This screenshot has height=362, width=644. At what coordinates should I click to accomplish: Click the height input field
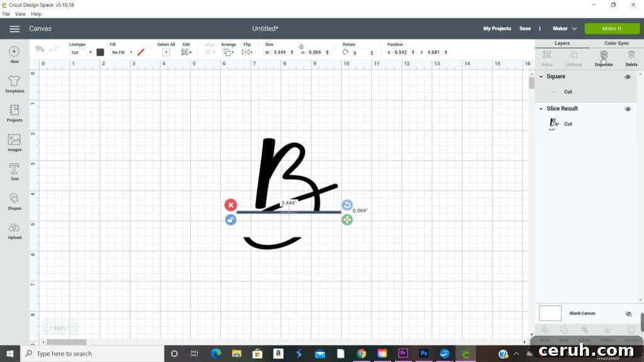316,53
